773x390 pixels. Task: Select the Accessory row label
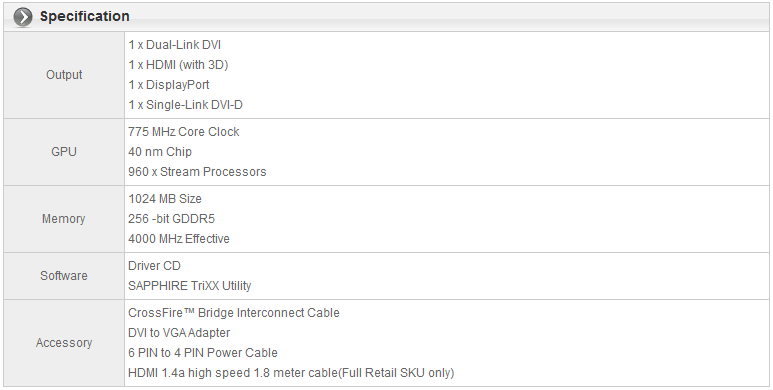(x=64, y=343)
